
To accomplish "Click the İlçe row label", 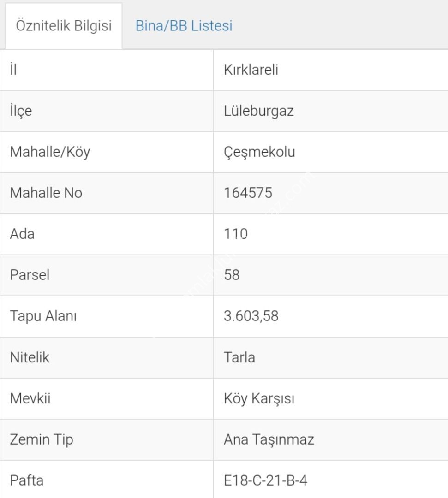I will click(21, 111).
